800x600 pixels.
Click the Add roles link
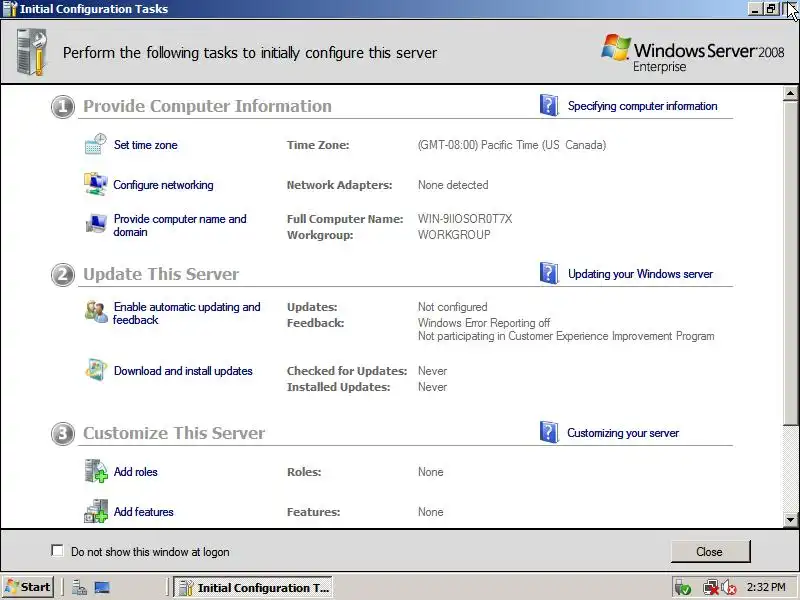coord(136,472)
